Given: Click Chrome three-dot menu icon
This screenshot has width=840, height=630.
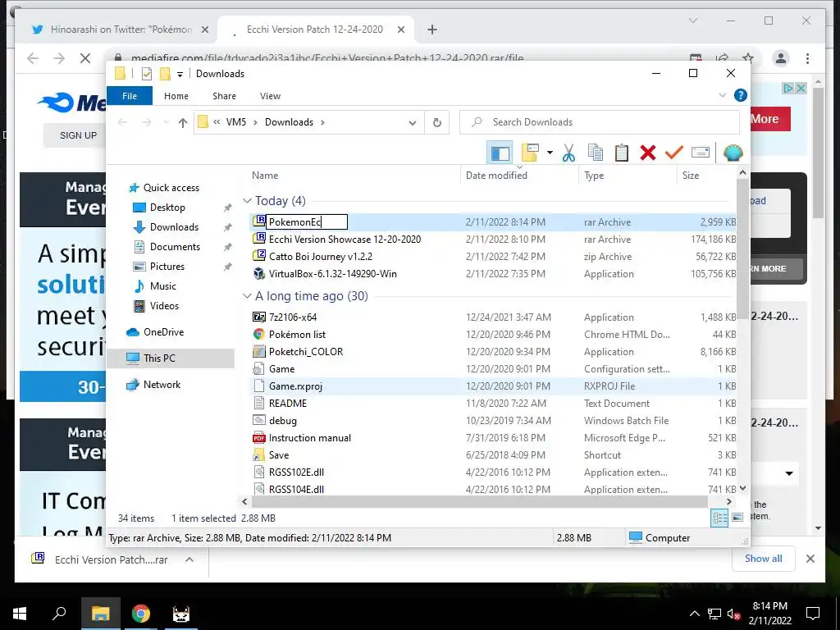Looking at the screenshot, I should click(807, 58).
